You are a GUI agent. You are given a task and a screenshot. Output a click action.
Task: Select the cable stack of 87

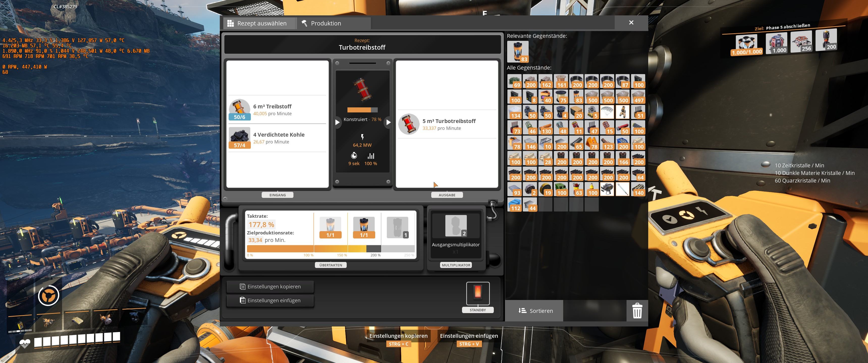623,81
